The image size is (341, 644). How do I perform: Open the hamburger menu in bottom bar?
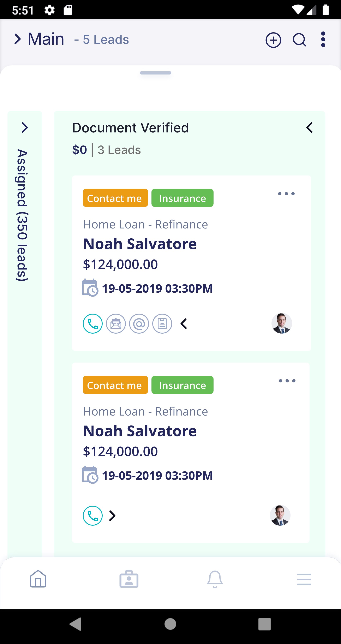[304, 579]
